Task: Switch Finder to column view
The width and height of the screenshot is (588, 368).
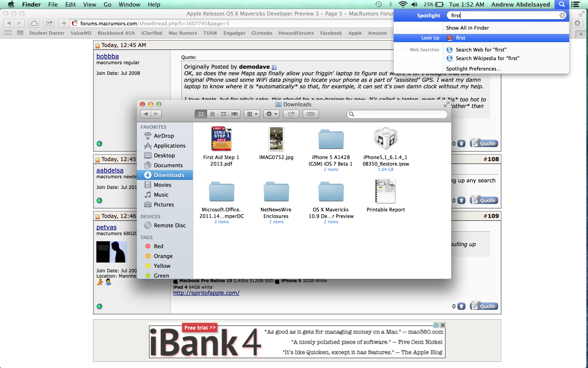Action: point(224,114)
